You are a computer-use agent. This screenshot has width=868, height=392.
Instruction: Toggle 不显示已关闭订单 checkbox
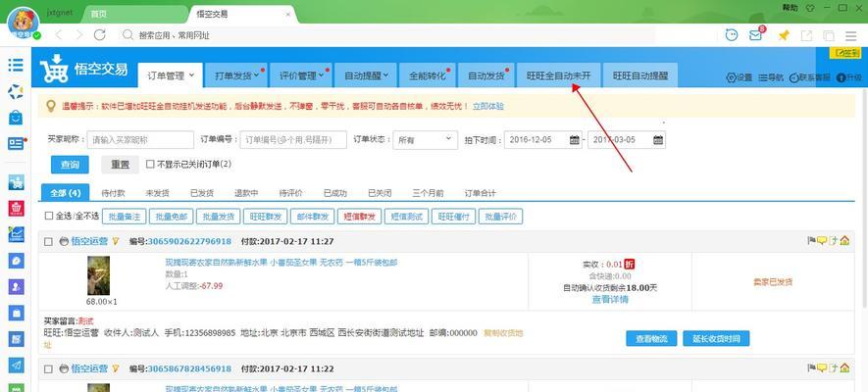(x=150, y=165)
